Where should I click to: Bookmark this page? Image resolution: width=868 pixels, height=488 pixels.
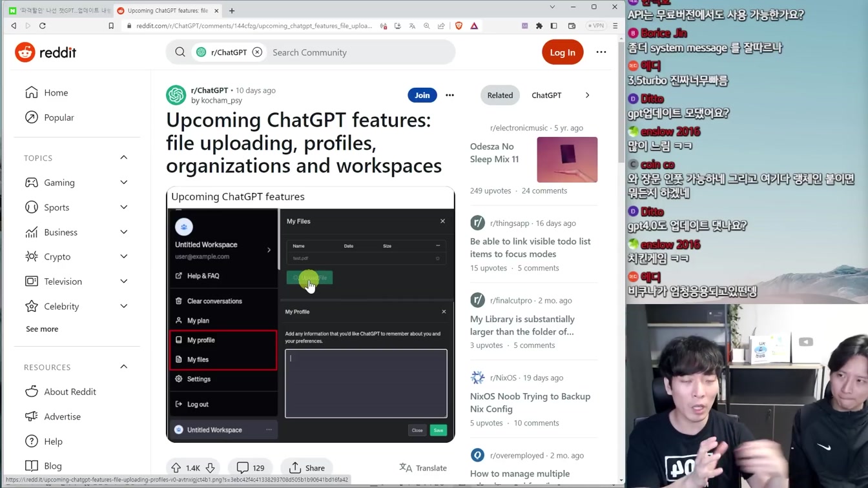tap(111, 26)
